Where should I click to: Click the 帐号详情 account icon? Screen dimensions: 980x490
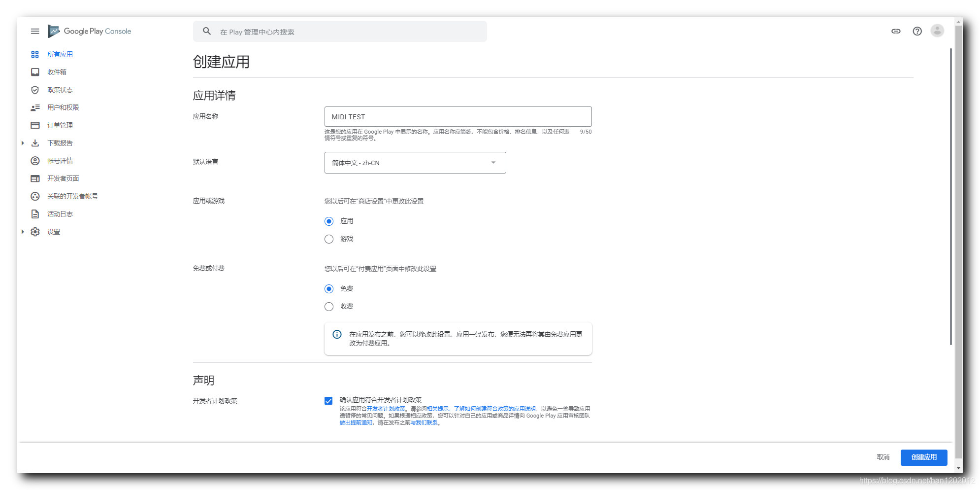[x=35, y=161]
